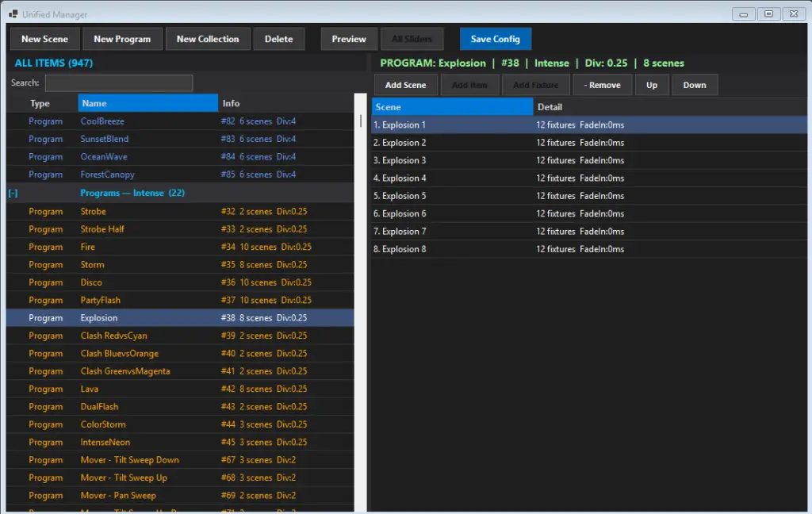The height and width of the screenshot is (514, 812).
Task: Move selected scene Down
Action: tap(694, 85)
